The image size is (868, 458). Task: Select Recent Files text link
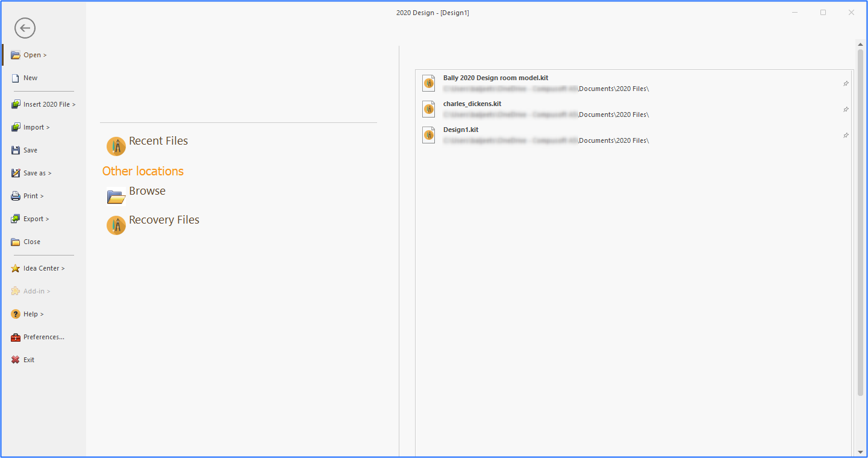coord(158,141)
